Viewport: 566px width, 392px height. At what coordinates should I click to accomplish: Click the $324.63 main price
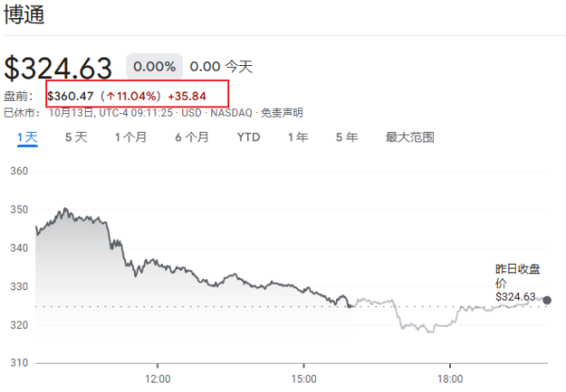point(58,69)
